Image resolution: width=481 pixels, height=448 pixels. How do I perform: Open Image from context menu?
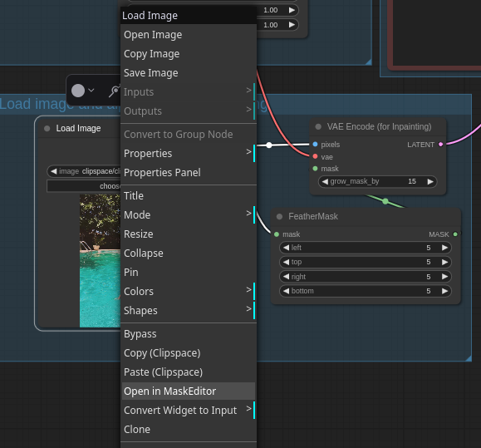pos(189,35)
